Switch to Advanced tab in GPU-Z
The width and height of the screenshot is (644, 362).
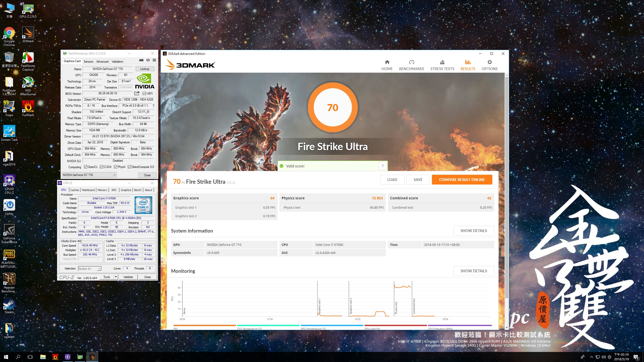pyautogui.click(x=102, y=62)
